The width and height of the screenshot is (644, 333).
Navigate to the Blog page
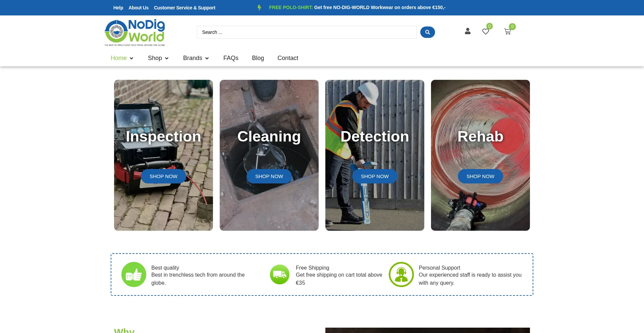click(258, 58)
